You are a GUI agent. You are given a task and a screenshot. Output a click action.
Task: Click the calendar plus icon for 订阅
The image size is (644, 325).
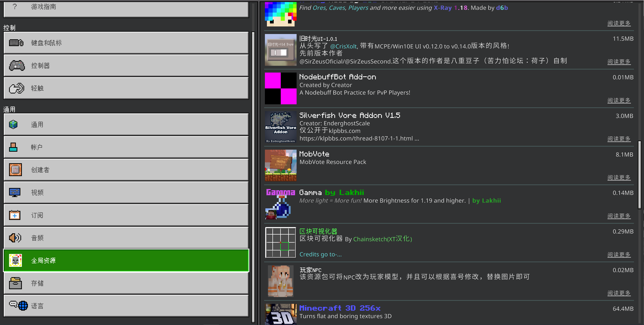pyautogui.click(x=15, y=215)
